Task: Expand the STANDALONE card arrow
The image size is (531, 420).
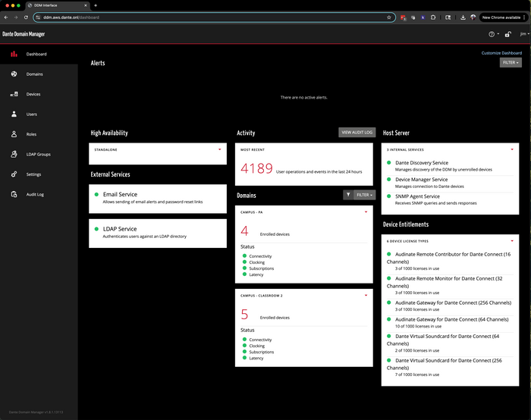Action: tap(220, 149)
